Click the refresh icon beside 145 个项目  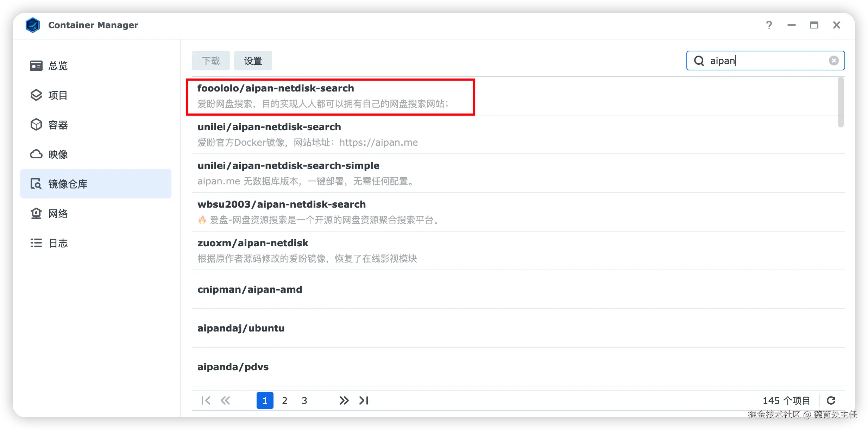coord(831,400)
